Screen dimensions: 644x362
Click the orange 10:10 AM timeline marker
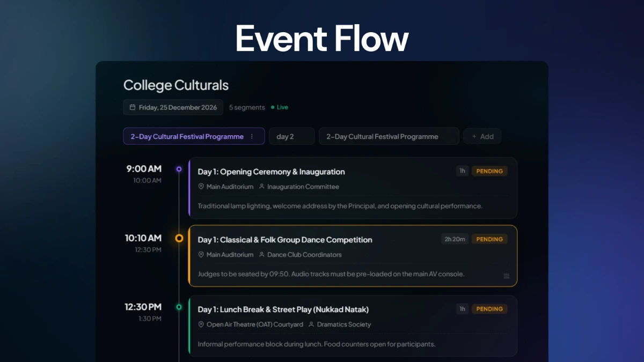coord(179,238)
